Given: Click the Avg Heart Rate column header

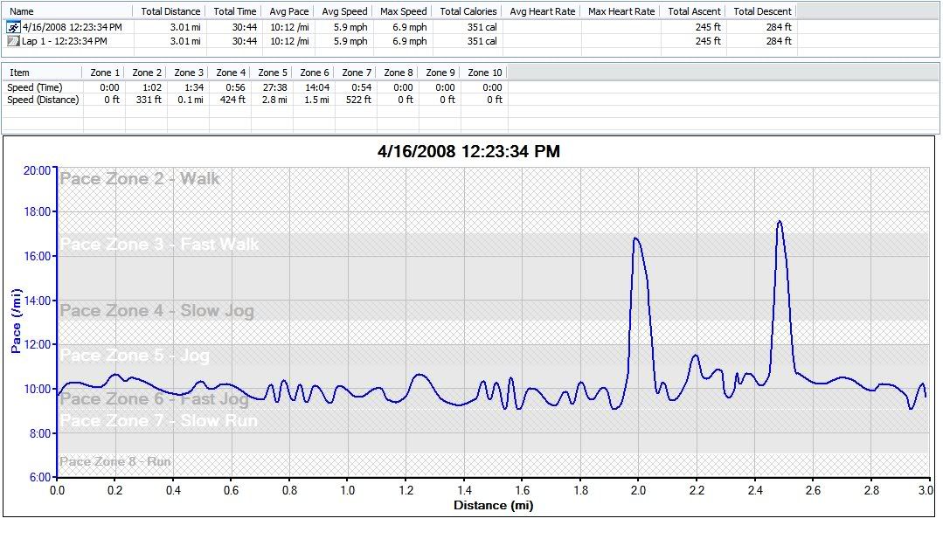Looking at the screenshot, I should point(542,11).
